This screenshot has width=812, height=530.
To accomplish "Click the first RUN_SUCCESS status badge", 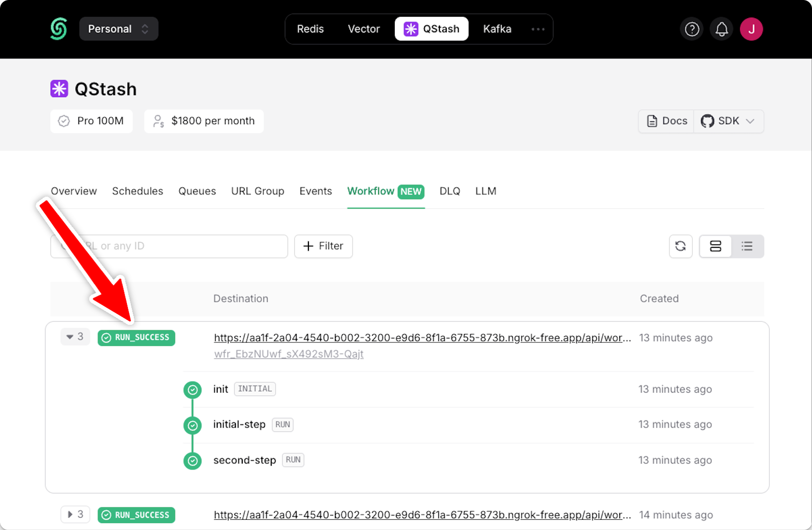I will (x=136, y=338).
